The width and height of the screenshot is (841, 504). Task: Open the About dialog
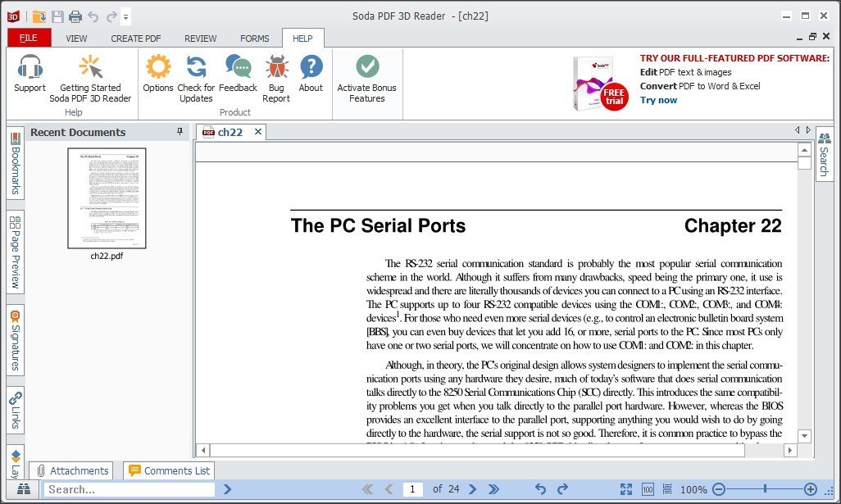(x=311, y=78)
